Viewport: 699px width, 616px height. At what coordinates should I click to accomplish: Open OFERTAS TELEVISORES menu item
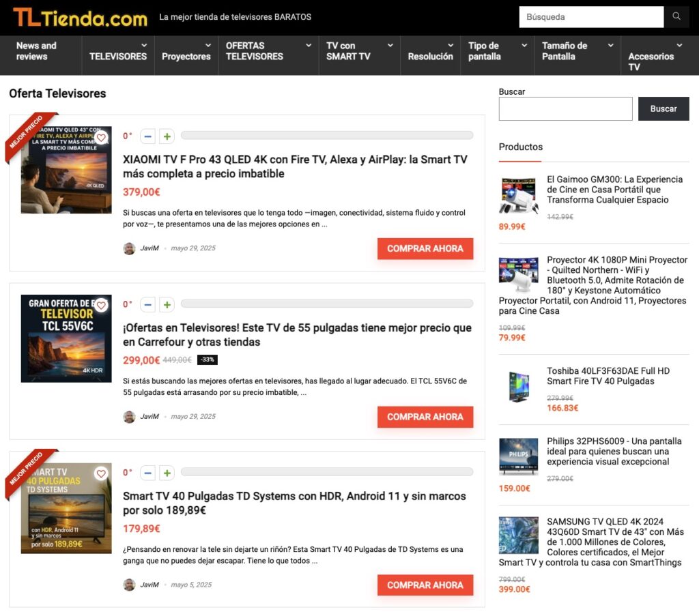tap(254, 51)
